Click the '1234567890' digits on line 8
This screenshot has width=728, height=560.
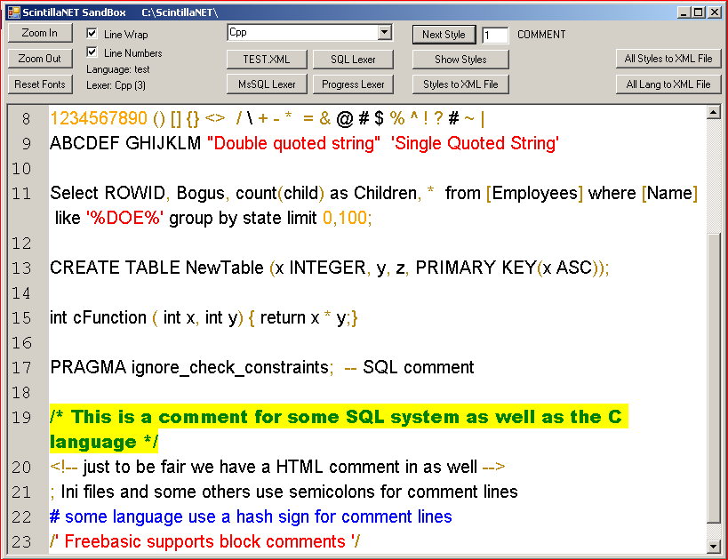[x=99, y=118]
